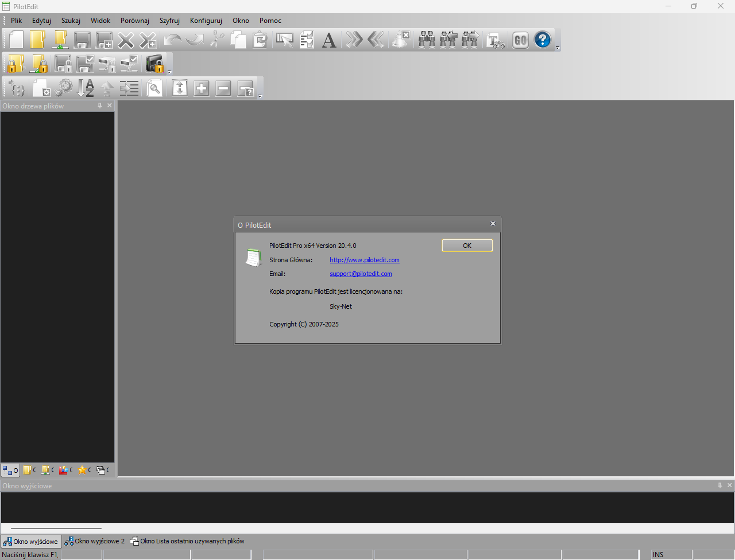
Task: Click the vertical double-arrow box icon
Action: tap(180, 88)
